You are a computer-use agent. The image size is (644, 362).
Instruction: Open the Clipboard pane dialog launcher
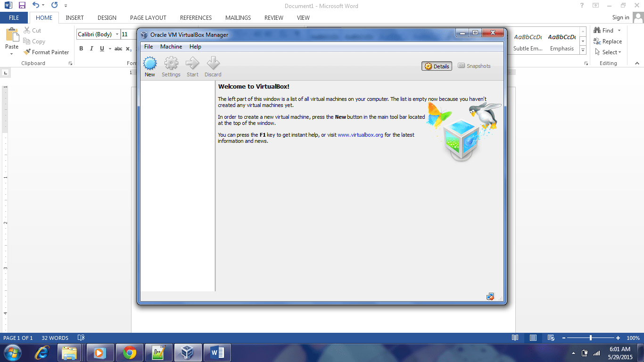tap(71, 63)
